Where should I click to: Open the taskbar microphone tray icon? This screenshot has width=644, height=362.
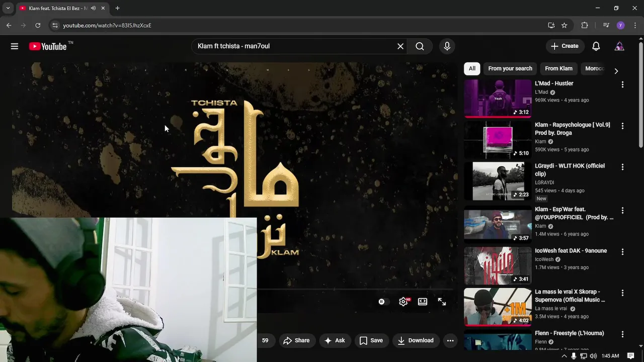pos(574,356)
